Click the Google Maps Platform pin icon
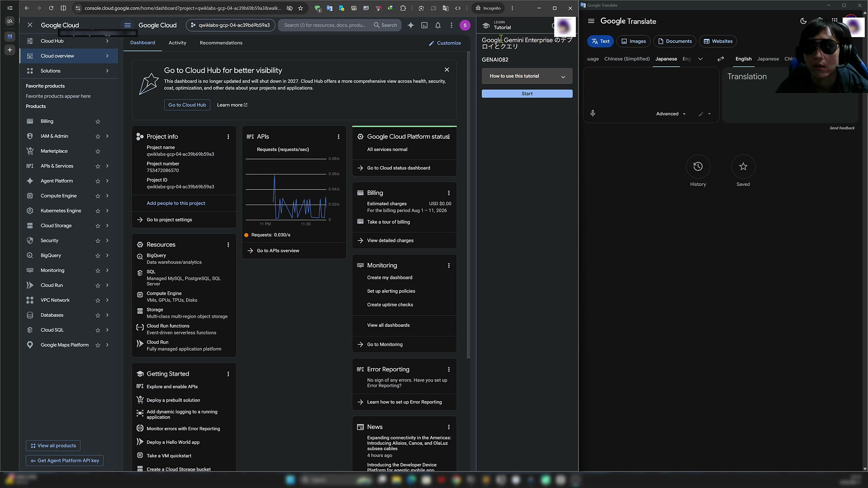This screenshot has height=488, width=868. (x=30, y=345)
